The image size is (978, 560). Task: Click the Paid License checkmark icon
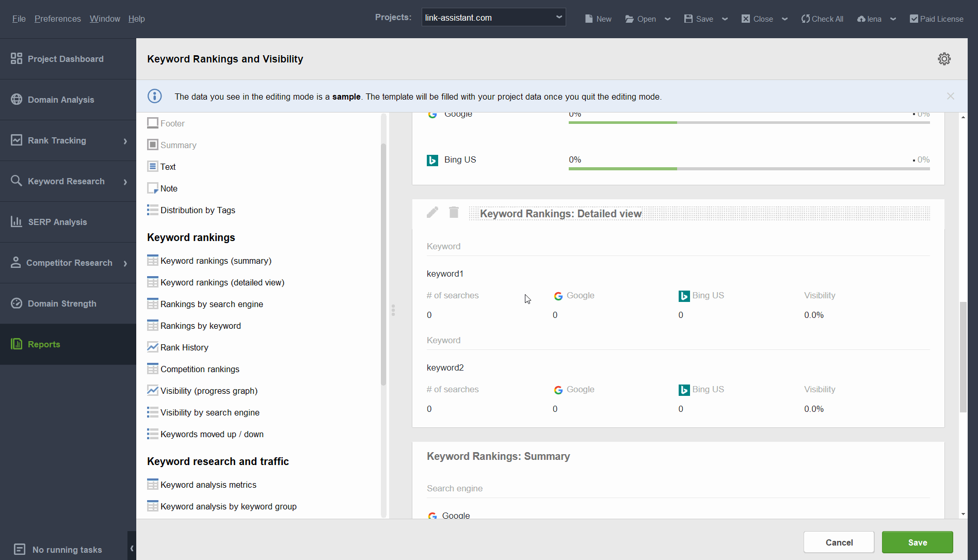pos(914,19)
